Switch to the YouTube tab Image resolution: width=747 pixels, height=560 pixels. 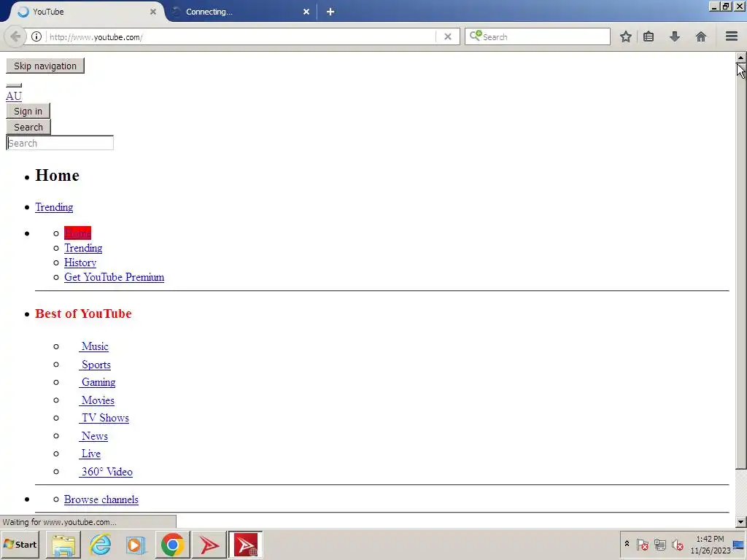click(x=86, y=12)
